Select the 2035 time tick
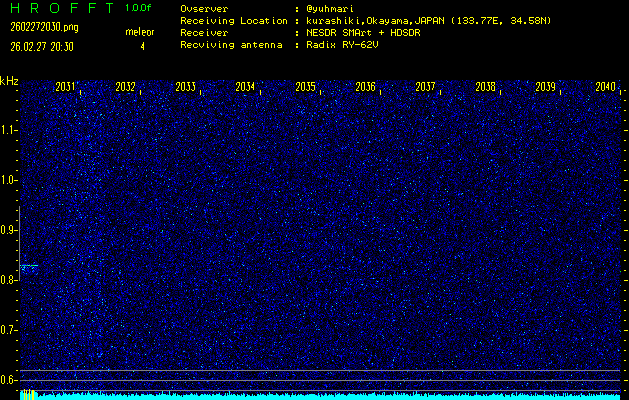 pos(306,87)
